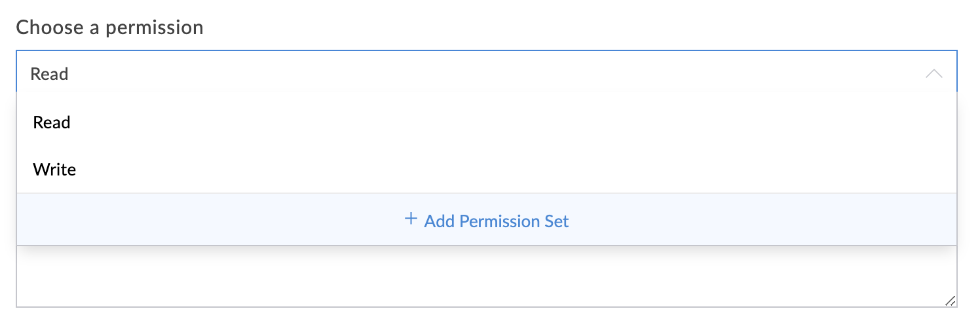Screen dimensions: 980x330
Task: Click the Choose a permission label
Action: [x=109, y=27]
